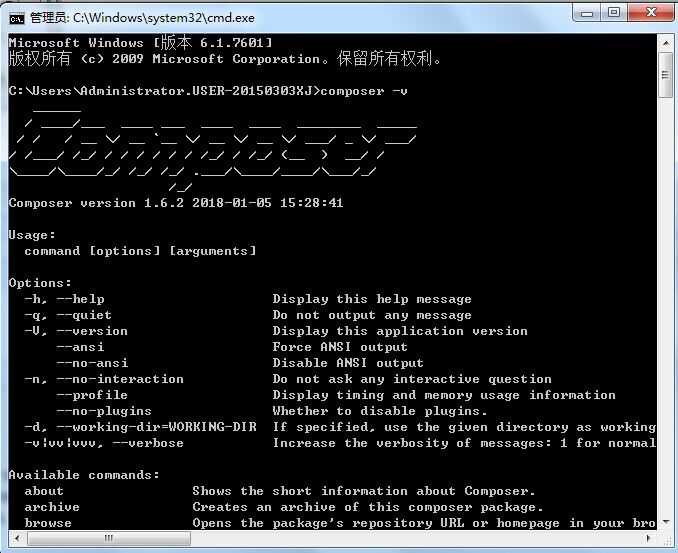Click 'Display this help message' description
Image resolution: width=678 pixels, height=553 pixels.
372,299
